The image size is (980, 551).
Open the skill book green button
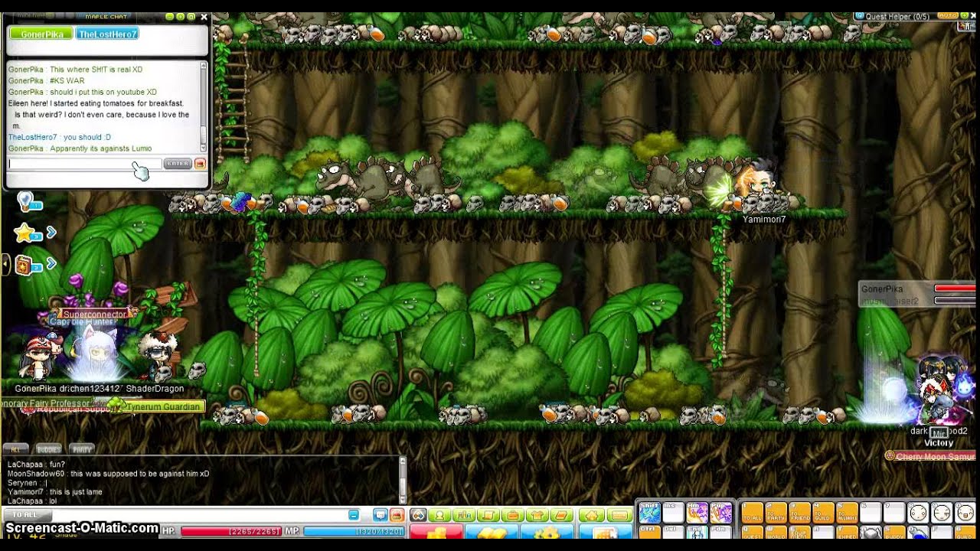562,515
